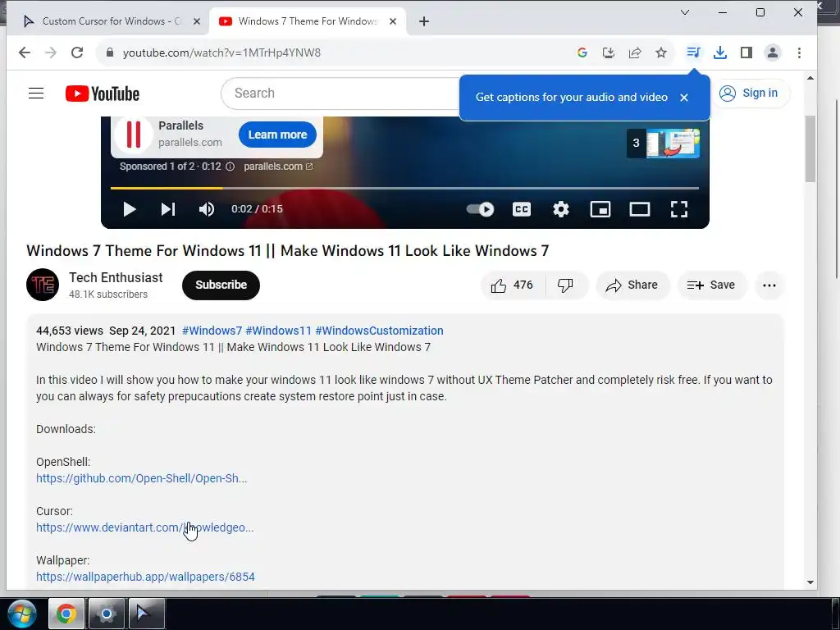The width and height of the screenshot is (840, 630).
Task: Dismiss the captions tooltip with X
Action: 684,98
